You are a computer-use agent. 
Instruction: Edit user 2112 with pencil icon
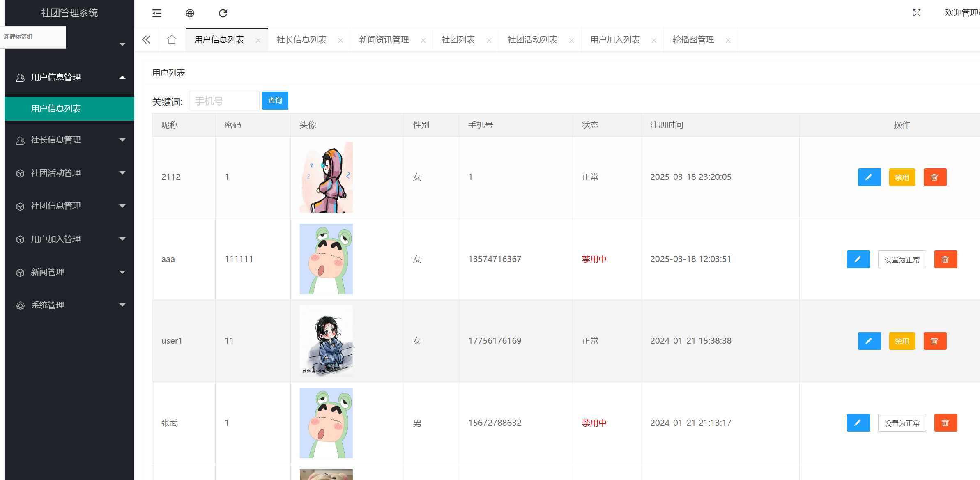[869, 177]
